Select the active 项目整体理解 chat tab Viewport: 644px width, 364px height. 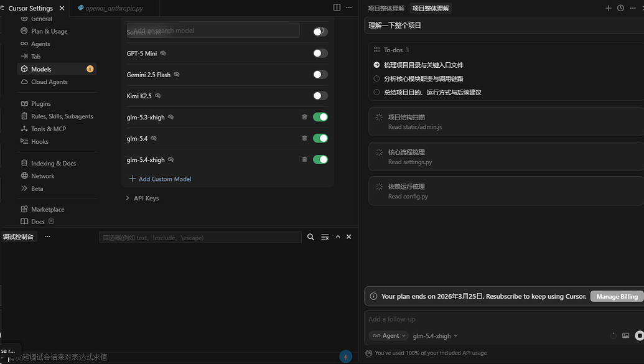[431, 8]
